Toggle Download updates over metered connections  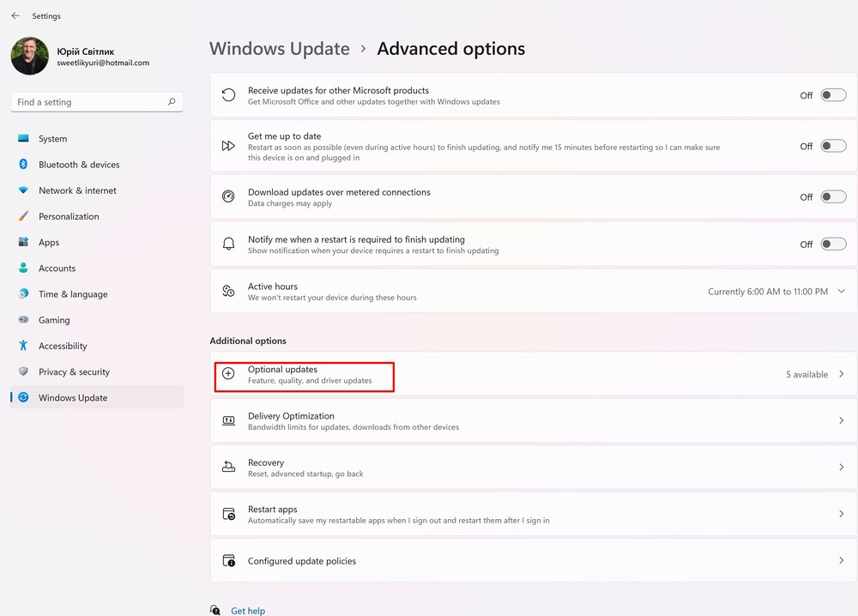tap(833, 197)
